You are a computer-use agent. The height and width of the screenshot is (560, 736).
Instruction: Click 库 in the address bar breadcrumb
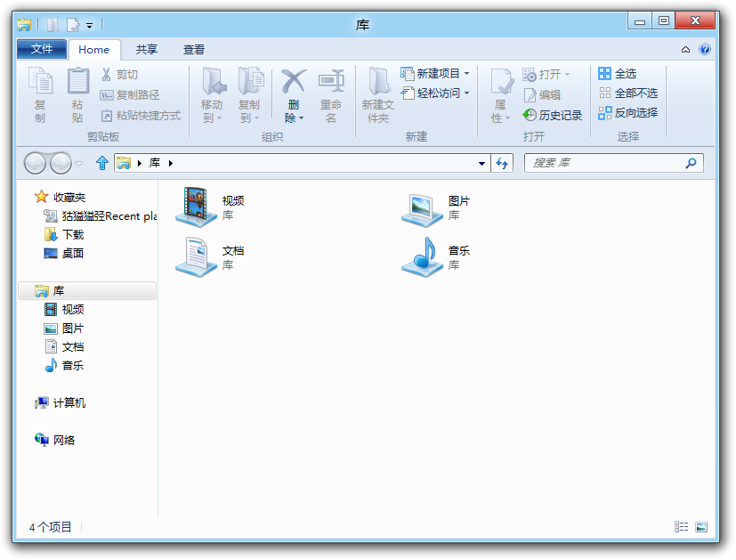[x=155, y=163]
